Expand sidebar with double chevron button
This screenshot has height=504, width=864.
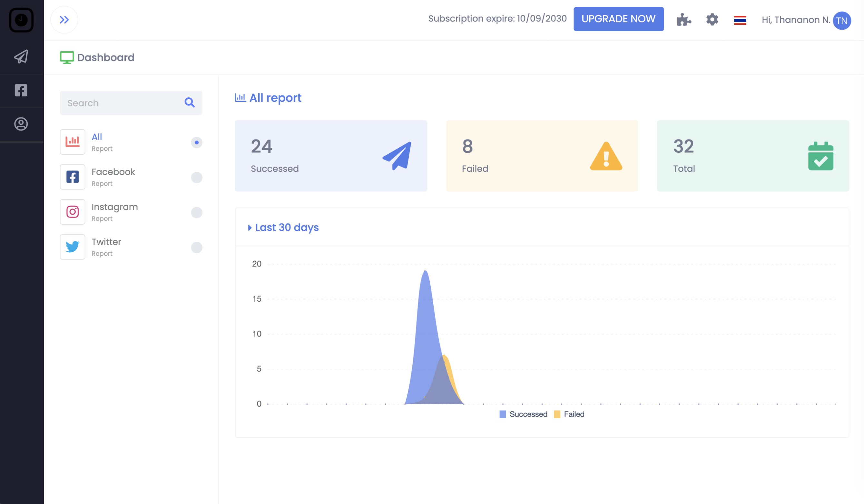point(64,20)
